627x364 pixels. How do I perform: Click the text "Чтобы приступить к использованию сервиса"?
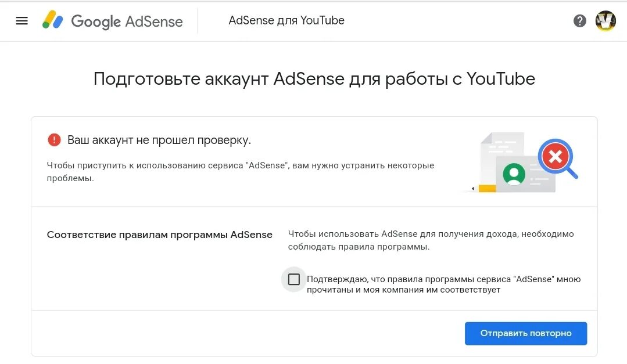(x=145, y=165)
